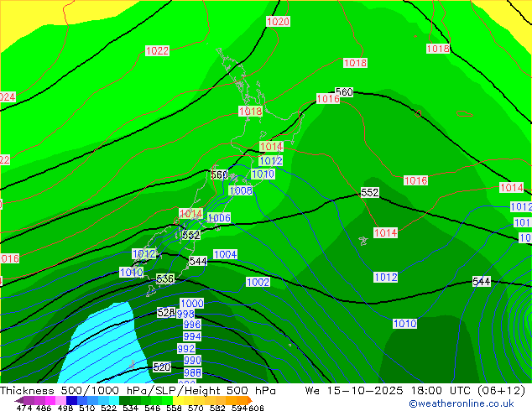Image resolution: width=532 pixels, height=411 pixels.
Task: Click the '570' legend value
Action: [196, 408]
